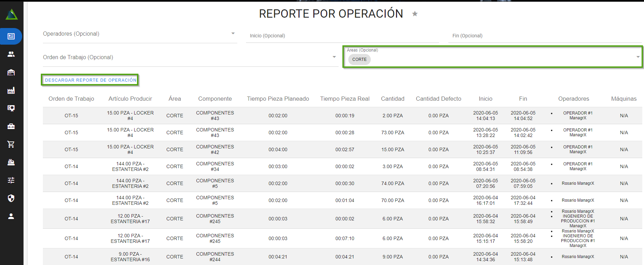Expand the Orden de Trabajo dropdown
This screenshot has width=644, height=265.
point(334,57)
